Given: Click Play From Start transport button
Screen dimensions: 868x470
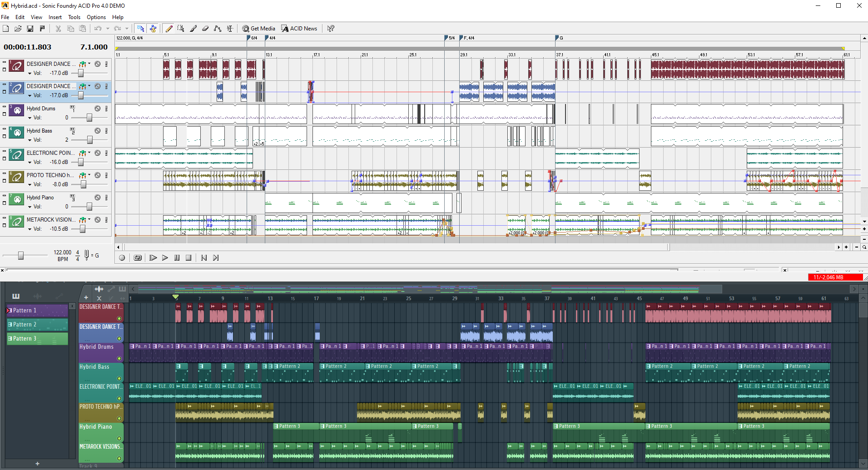Looking at the screenshot, I should 153,258.
